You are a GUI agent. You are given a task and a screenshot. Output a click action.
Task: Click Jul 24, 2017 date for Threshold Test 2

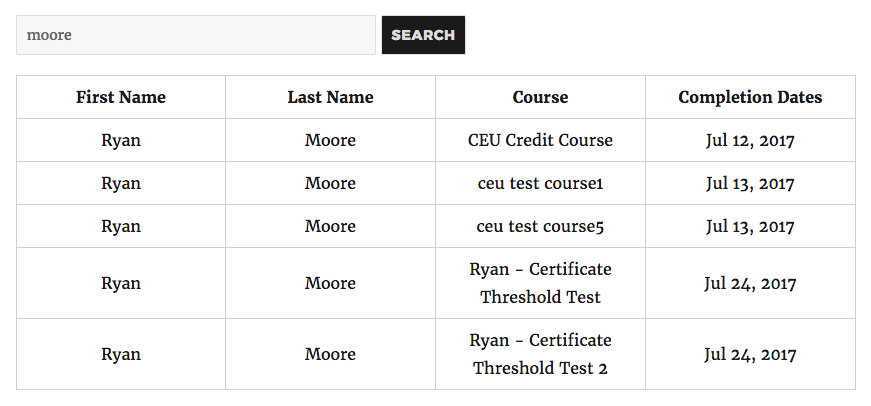[x=750, y=354]
